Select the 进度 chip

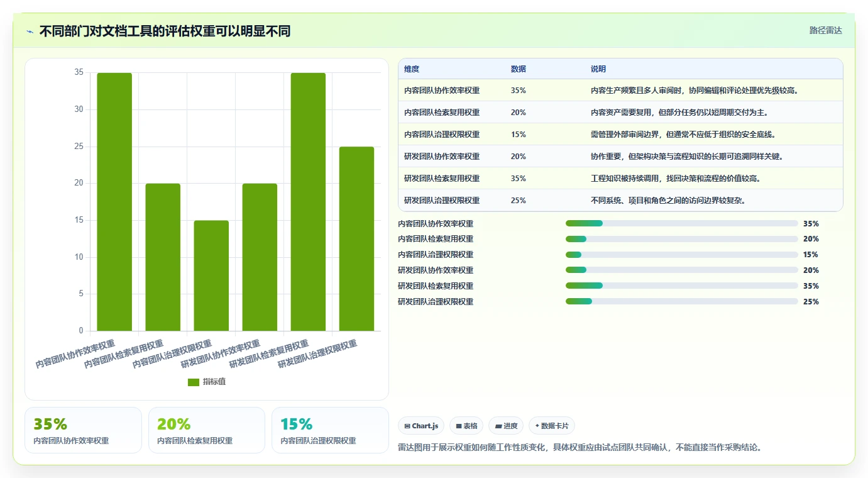pos(506,426)
